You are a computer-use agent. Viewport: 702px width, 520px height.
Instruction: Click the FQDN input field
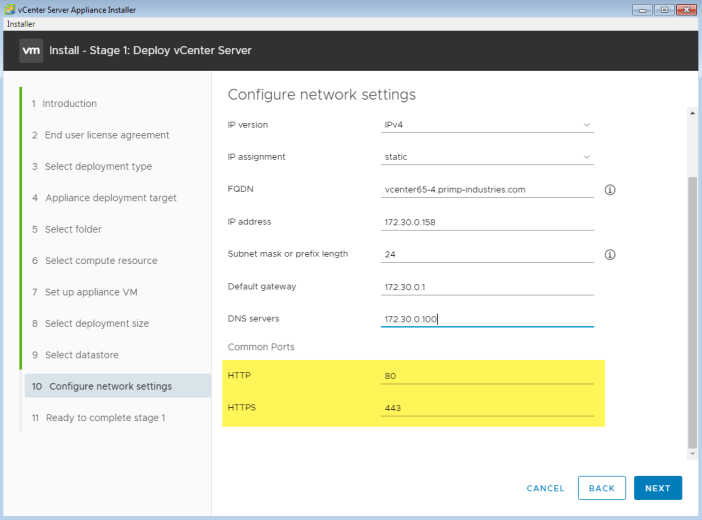(x=487, y=189)
